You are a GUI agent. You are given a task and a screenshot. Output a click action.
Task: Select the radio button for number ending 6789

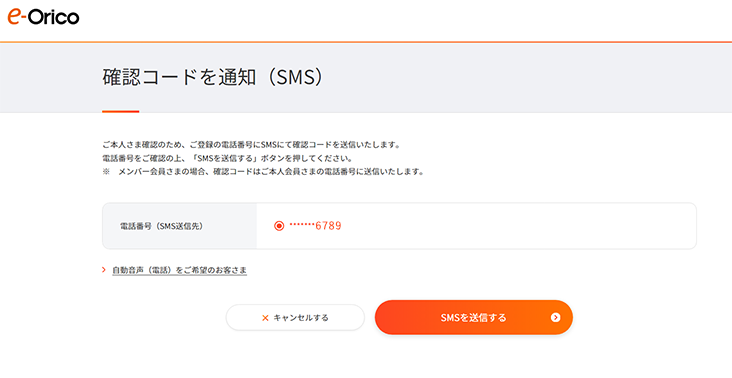click(279, 226)
